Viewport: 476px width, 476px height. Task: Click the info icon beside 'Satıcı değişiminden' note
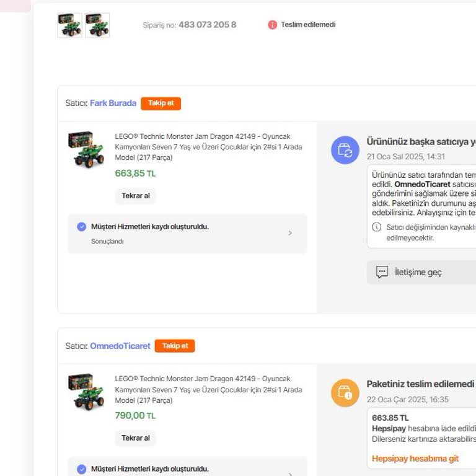(376, 227)
